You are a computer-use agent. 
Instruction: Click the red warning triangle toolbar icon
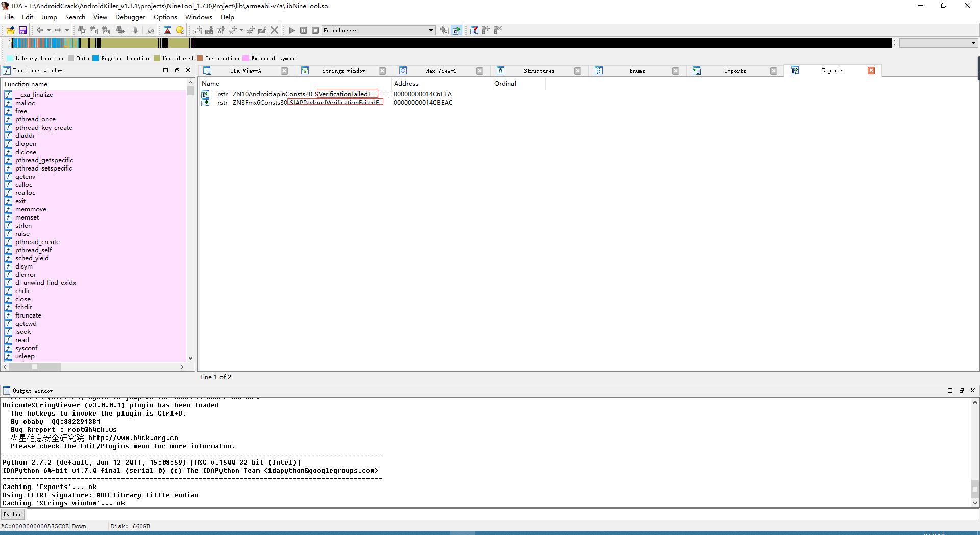[x=167, y=30]
